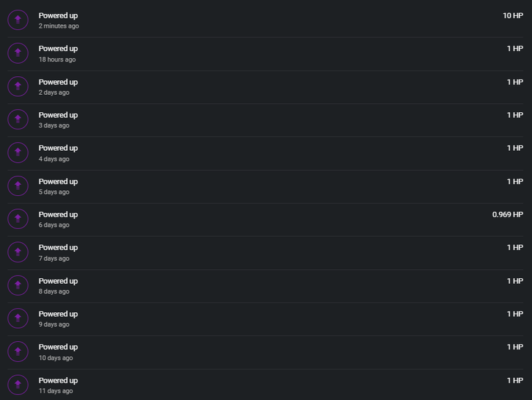Screen dimensions: 532x400
Task: Click power-up icon for 11 days ago
Action: coord(18,385)
